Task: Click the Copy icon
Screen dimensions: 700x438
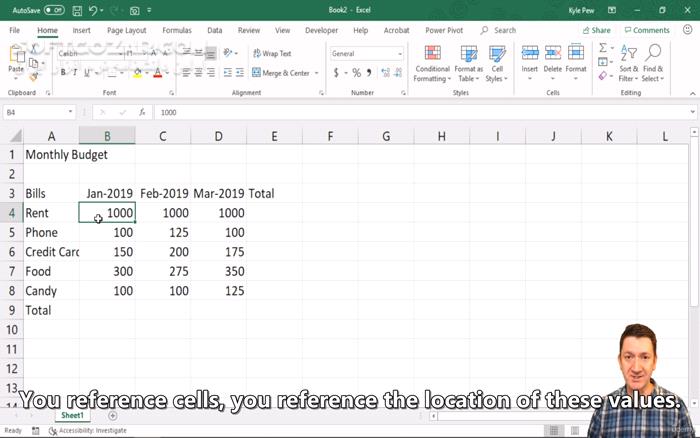Action: tap(33, 63)
